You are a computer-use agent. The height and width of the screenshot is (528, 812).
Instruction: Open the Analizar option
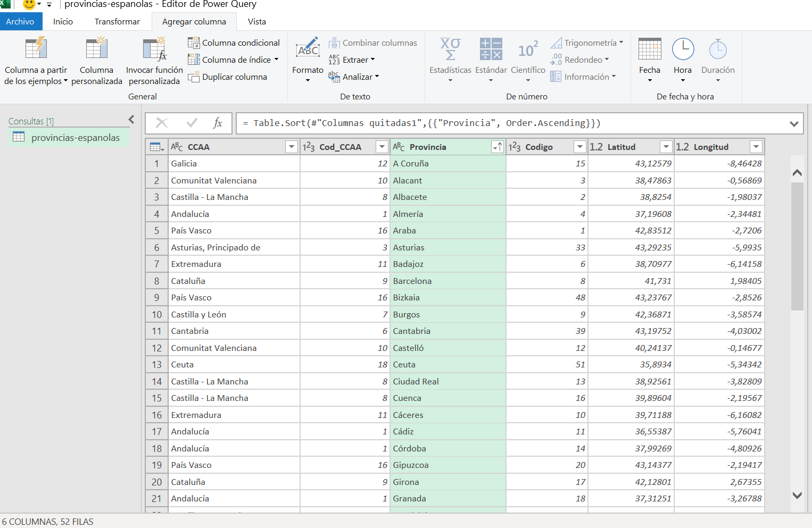click(x=354, y=77)
